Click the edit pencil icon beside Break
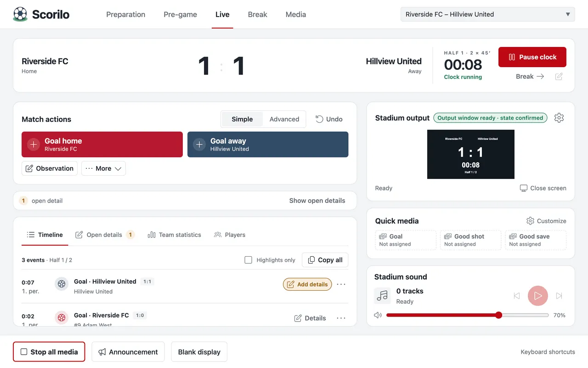 pos(559,77)
